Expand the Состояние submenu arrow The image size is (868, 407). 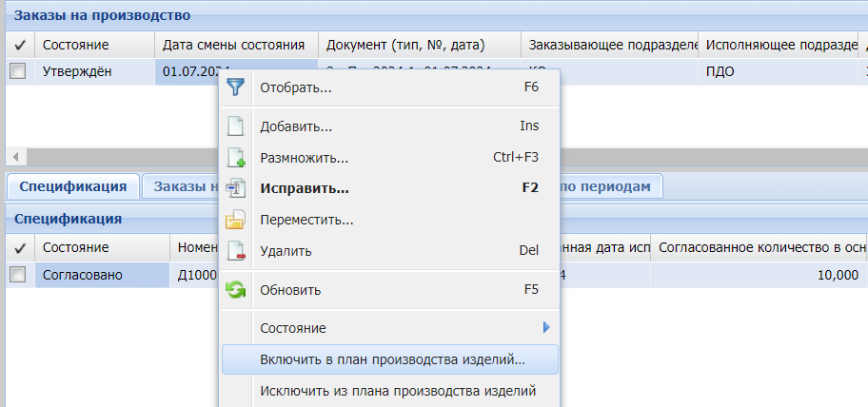coord(546,328)
